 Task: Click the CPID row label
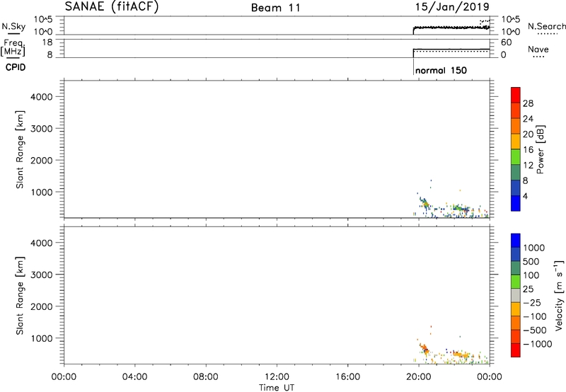coord(16,67)
